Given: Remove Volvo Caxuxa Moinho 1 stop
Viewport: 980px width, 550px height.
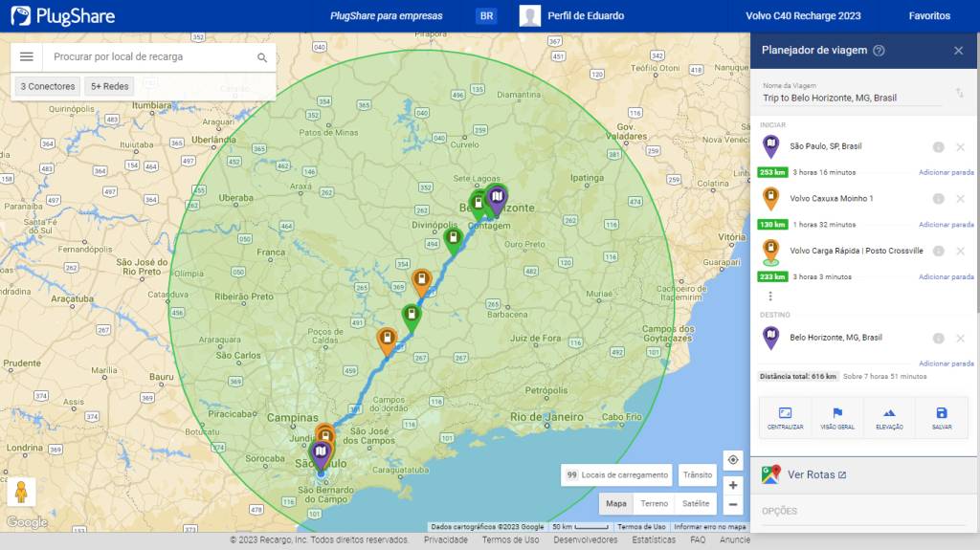Looking at the screenshot, I should (961, 199).
